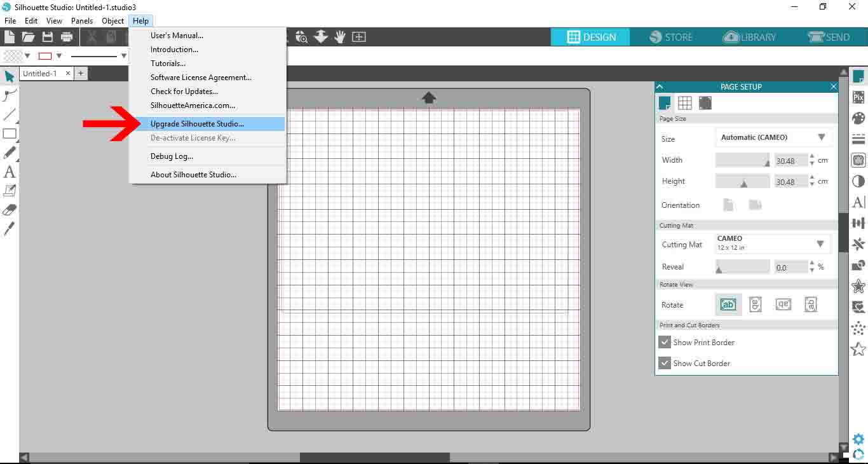Create a new document from toolbar
Image resolution: width=868 pixels, height=464 pixels.
coord(9,38)
